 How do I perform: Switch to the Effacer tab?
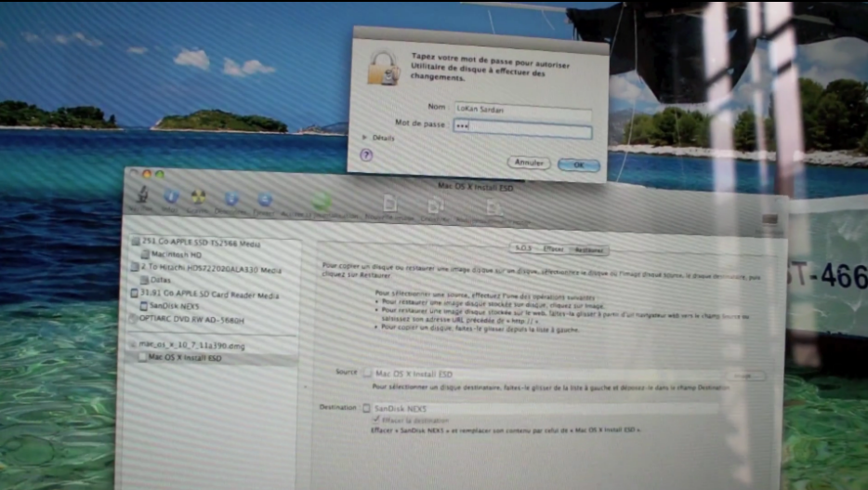pyautogui.click(x=553, y=249)
